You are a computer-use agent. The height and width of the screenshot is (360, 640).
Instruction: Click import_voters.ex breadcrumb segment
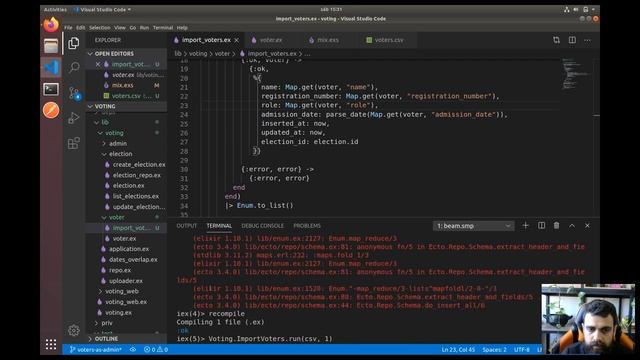tap(272, 53)
